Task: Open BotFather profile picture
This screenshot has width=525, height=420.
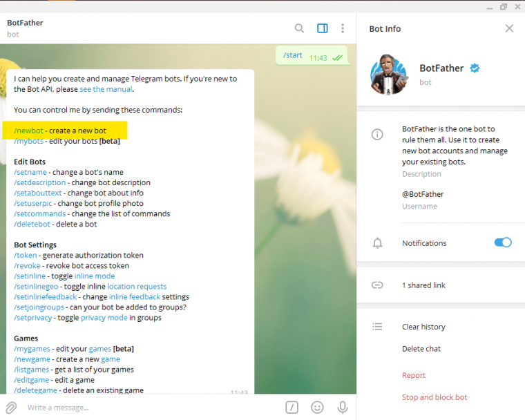Action: tap(388, 75)
